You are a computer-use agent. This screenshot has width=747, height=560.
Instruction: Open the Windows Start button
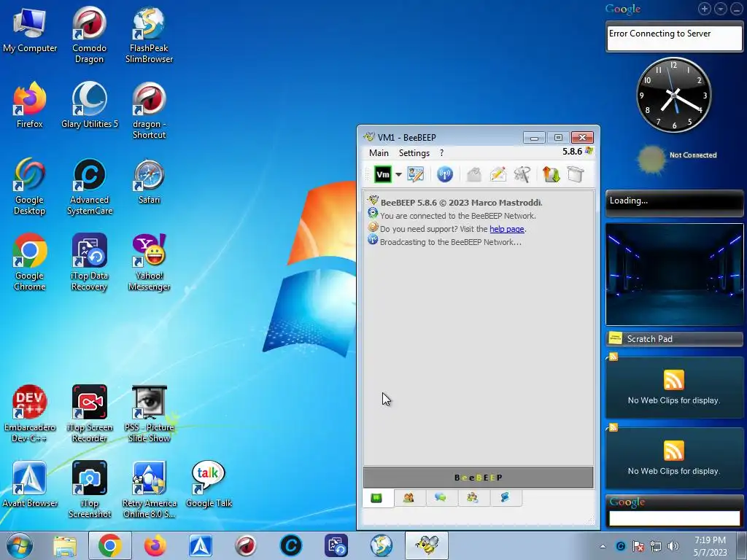[x=20, y=545]
